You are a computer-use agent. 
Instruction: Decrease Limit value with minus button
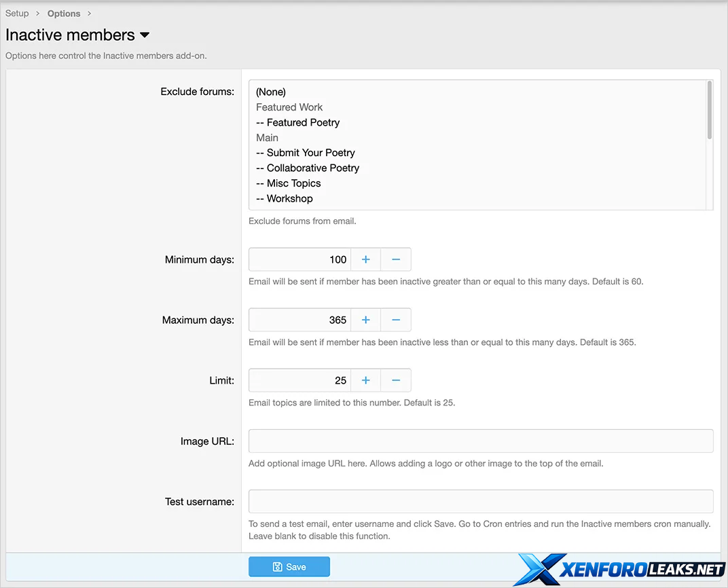pos(396,380)
